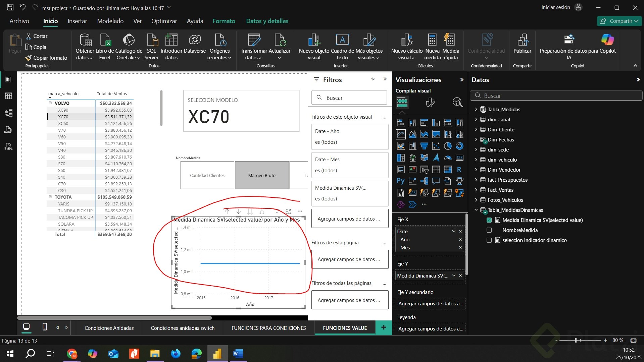Open the Analytics magnifier pane

pyautogui.click(x=457, y=102)
